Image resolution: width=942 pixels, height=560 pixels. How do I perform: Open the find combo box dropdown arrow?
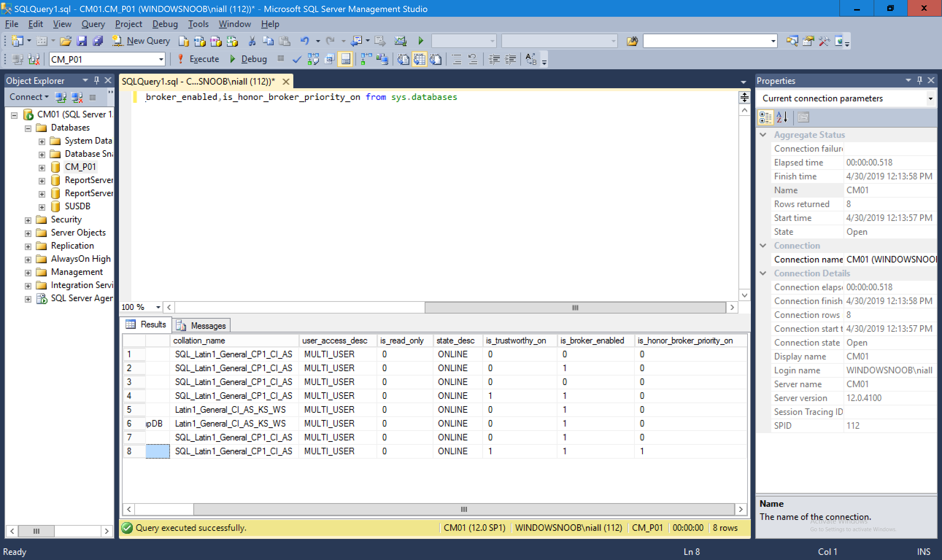click(773, 41)
